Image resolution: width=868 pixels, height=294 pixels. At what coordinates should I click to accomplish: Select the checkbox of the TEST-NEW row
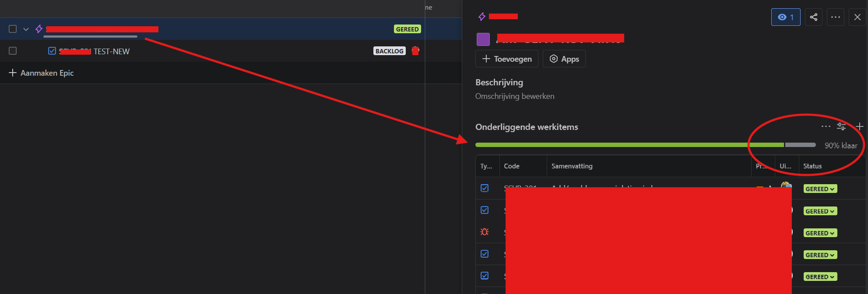click(13, 51)
